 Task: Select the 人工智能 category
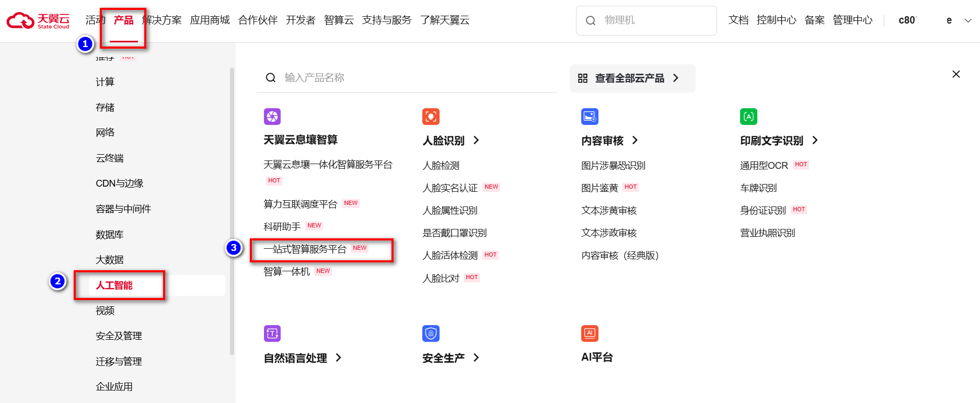click(x=114, y=285)
